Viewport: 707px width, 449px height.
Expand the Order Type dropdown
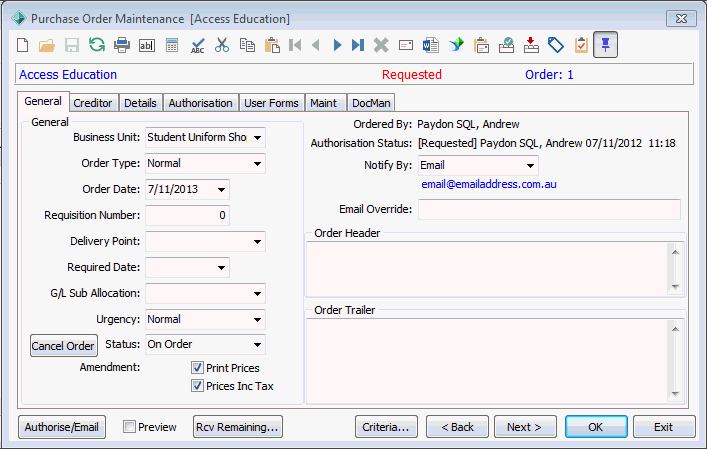(257, 164)
